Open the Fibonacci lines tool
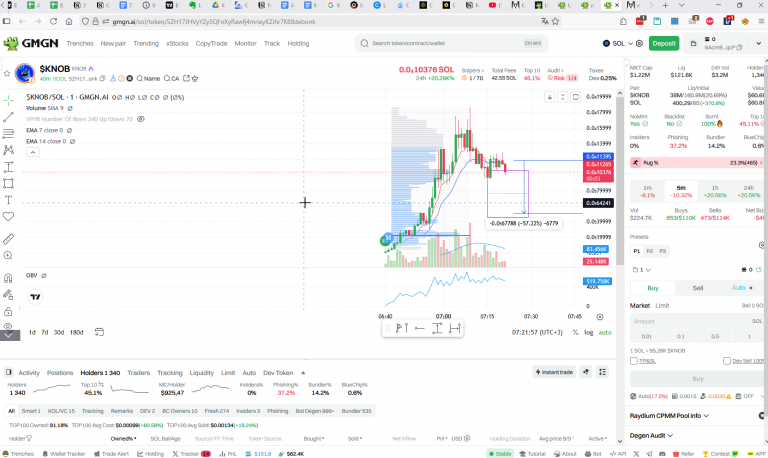Screen dimensions: 768x458 coord(8,133)
